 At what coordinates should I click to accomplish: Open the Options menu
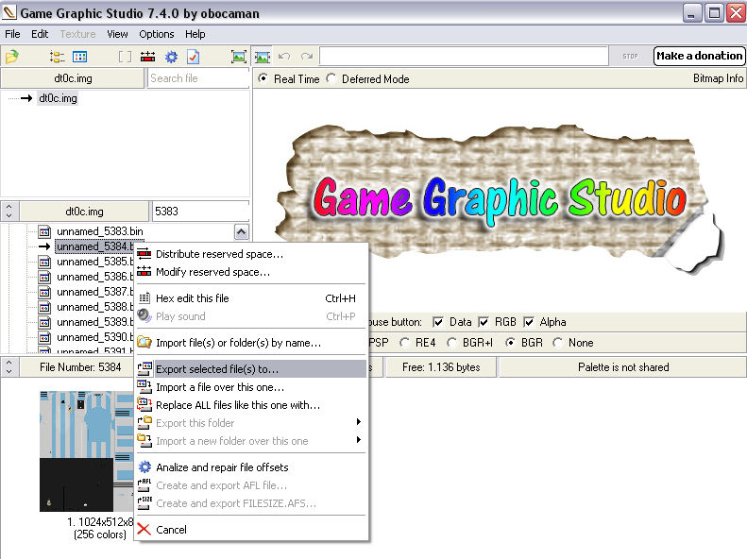(156, 34)
